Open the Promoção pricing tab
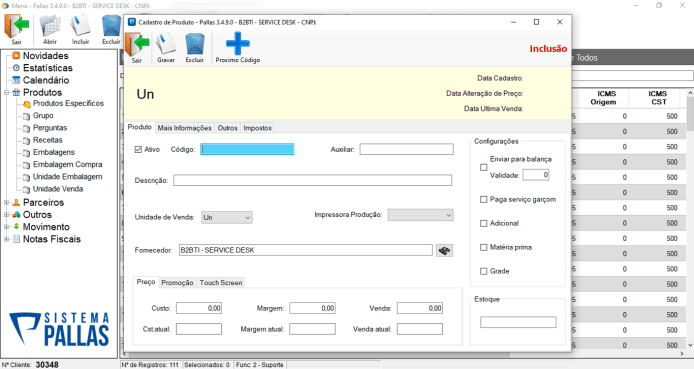The height and width of the screenshot is (369, 694). tap(177, 283)
